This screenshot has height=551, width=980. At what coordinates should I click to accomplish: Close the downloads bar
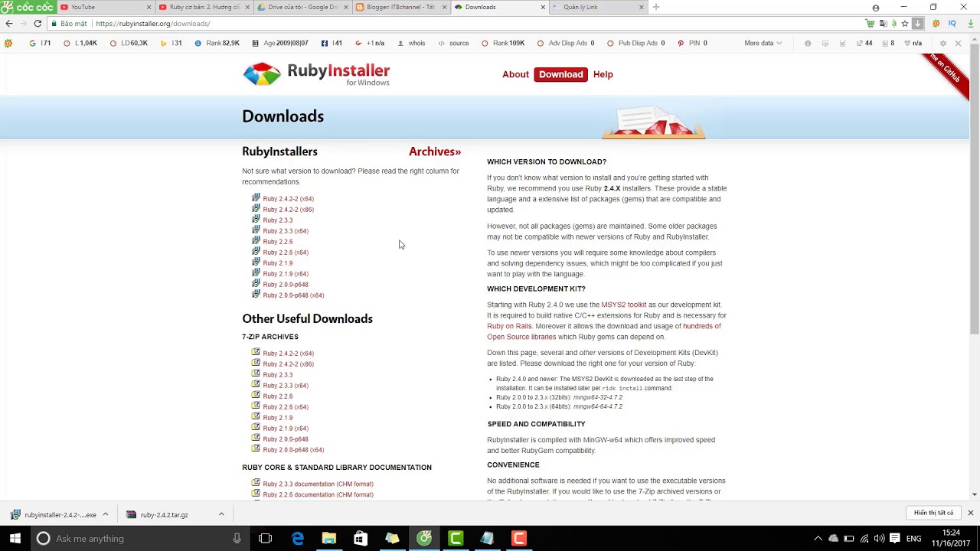pyautogui.click(x=970, y=513)
